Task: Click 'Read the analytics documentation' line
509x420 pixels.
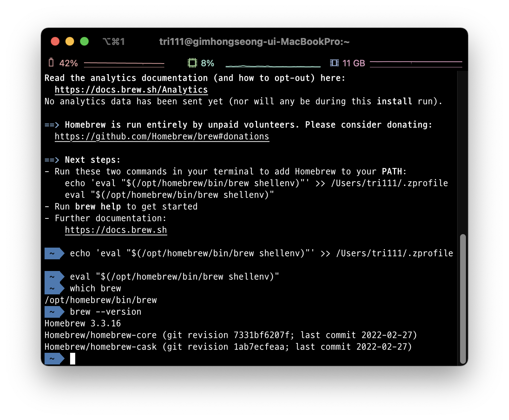Action: [x=195, y=78]
